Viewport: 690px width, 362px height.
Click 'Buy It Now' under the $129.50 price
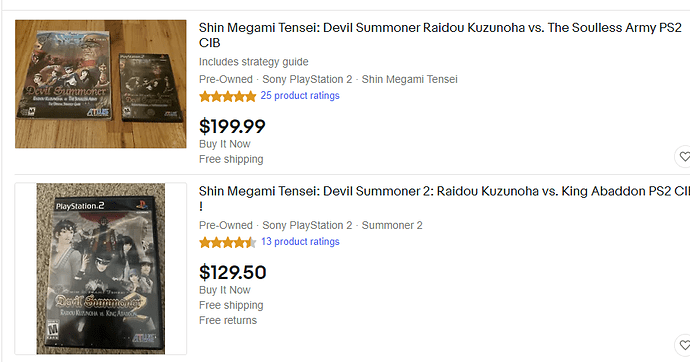pyautogui.click(x=225, y=290)
